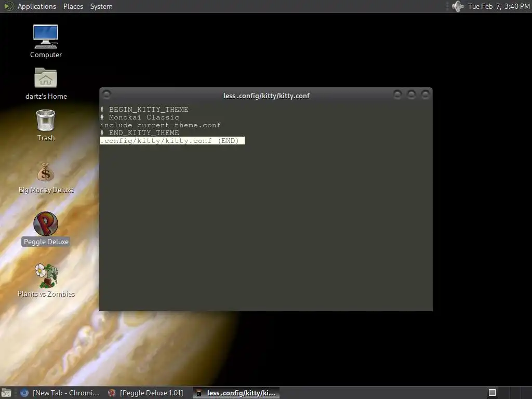The image size is (532, 399).
Task: Open the System menu
Action: pos(101,6)
